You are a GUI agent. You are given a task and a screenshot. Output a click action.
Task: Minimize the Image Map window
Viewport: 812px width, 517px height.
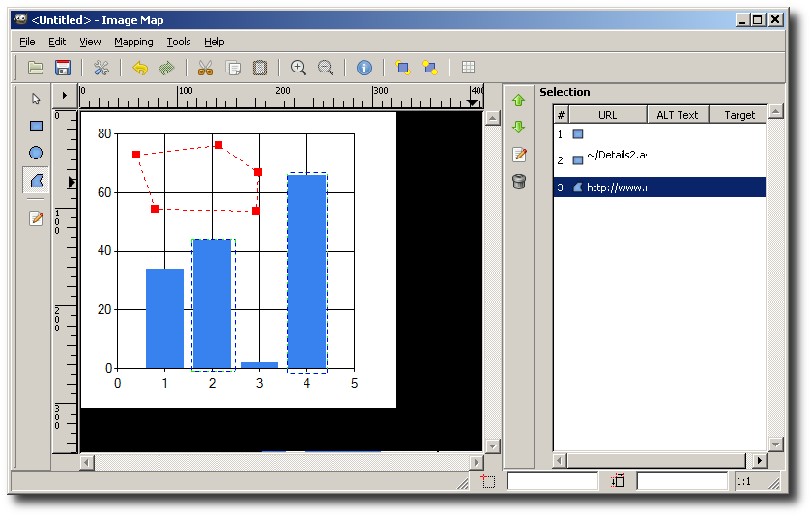pyautogui.click(x=742, y=20)
